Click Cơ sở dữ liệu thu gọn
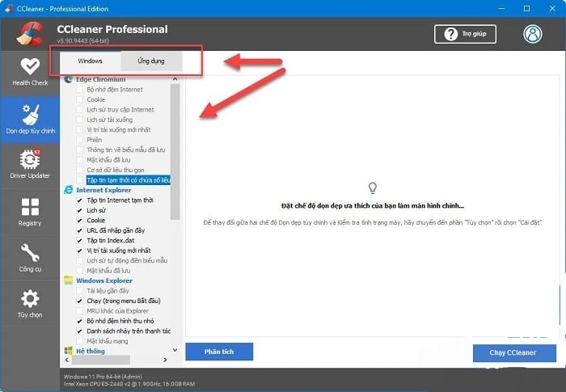Image resolution: width=566 pixels, height=392 pixels. point(116,170)
